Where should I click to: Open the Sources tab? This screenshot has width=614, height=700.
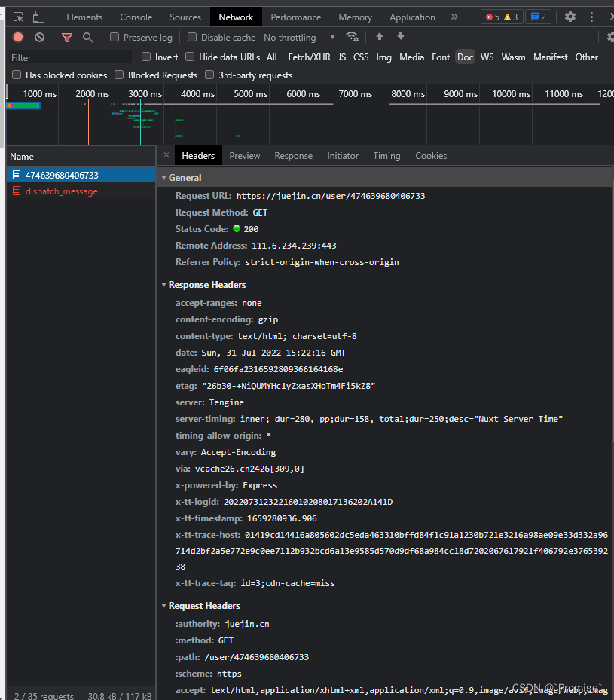185,17
